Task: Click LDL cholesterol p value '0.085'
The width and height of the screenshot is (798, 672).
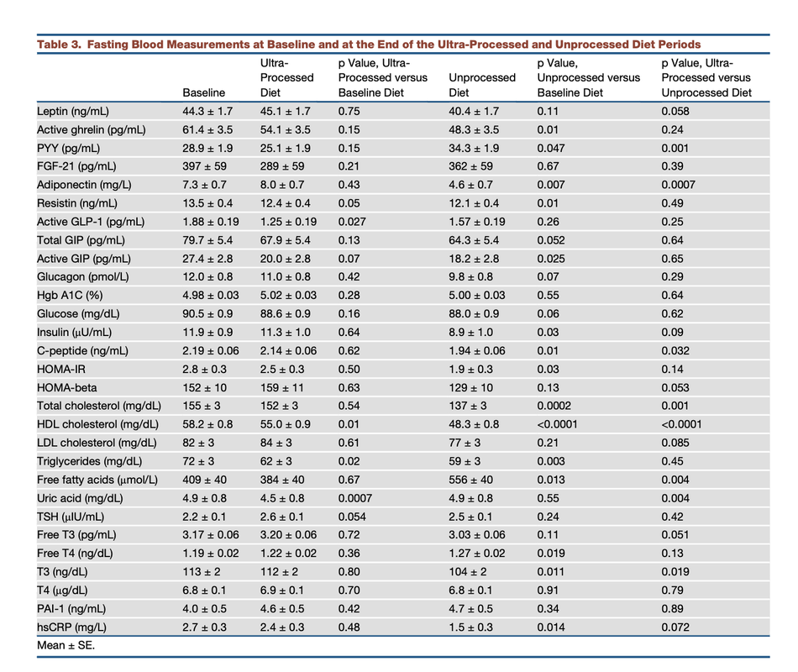Action: click(675, 443)
